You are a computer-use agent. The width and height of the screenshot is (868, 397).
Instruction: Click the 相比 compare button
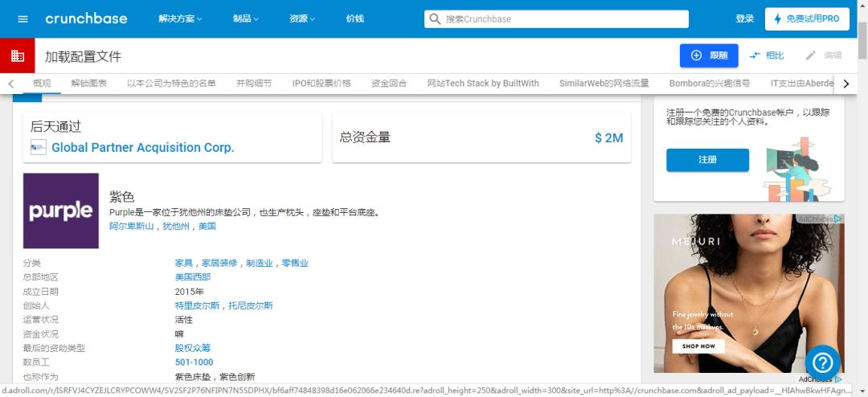pyautogui.click(x=767, y=55)
